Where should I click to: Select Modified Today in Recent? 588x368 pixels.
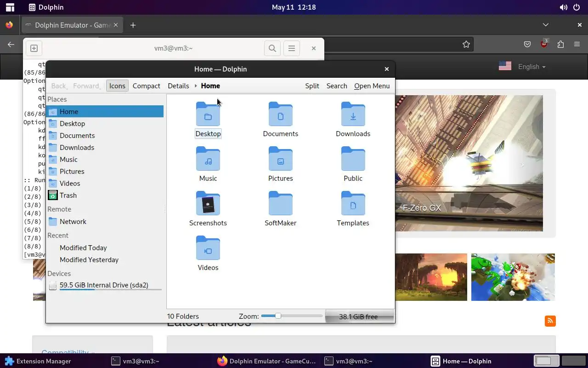(105, 247)
